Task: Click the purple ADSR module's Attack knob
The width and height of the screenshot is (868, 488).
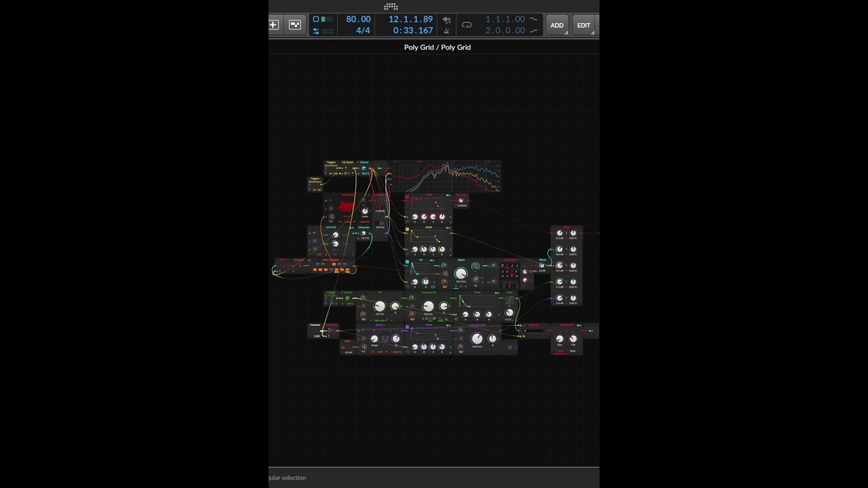Action: coord(415,347)
